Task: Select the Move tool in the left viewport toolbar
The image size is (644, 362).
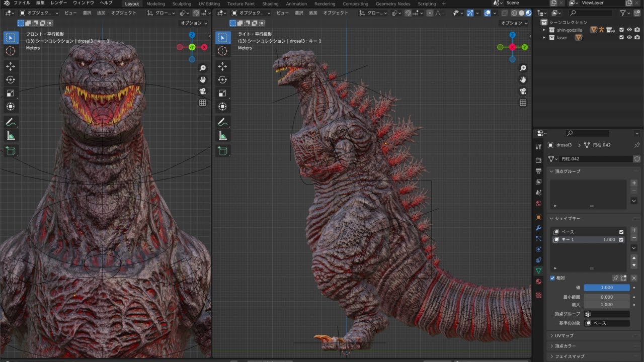Action: coord(11,66)
